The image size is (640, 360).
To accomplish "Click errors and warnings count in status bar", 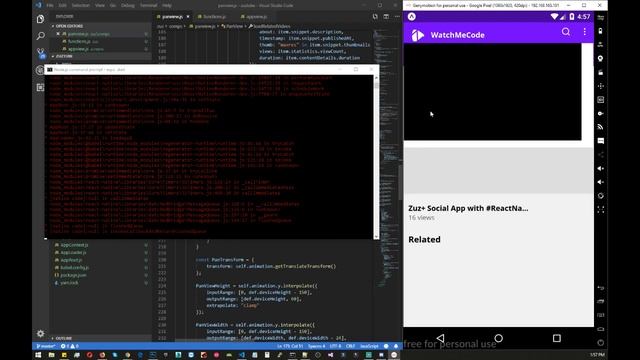I will point(69,346).
